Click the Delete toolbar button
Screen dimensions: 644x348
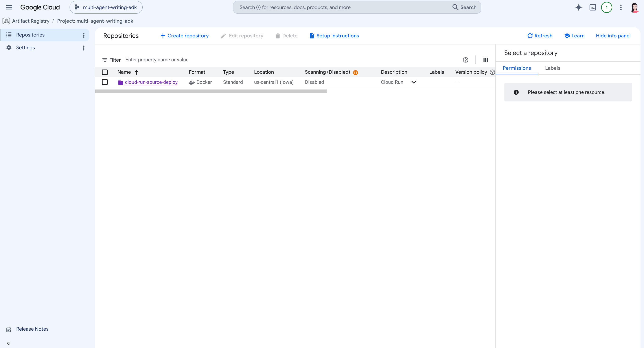[286, 36]
